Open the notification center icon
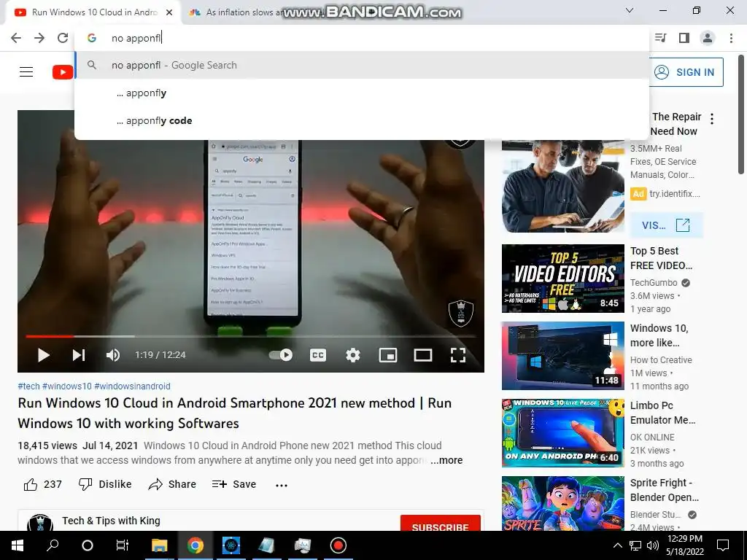The image size is (747, 560). coord(723,545)
